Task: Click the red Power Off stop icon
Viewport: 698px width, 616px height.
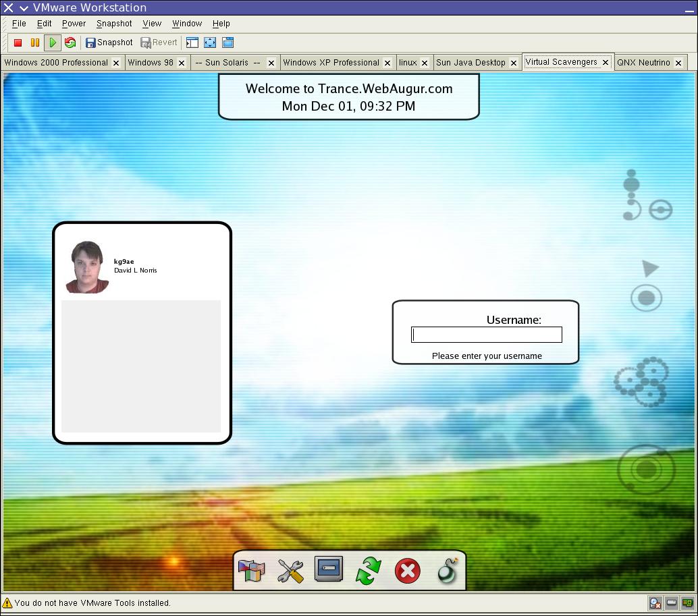Action: coord(18,43)
